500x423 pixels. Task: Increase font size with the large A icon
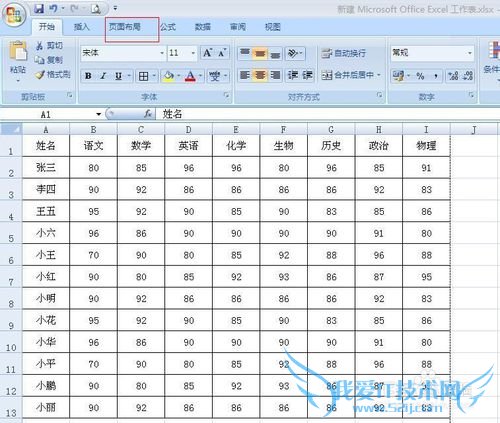207,53
